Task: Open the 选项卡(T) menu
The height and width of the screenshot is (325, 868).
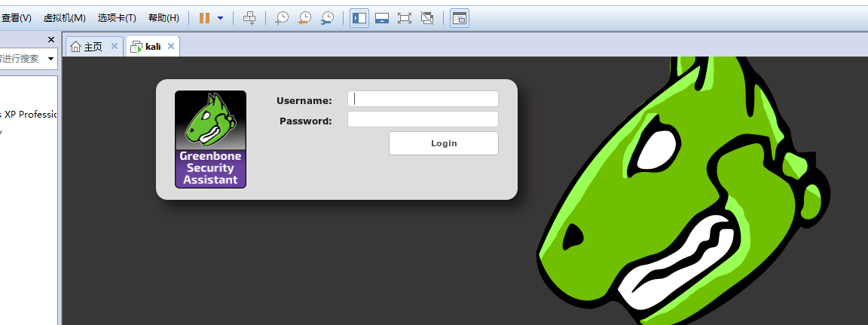Action: pos(117,18)
